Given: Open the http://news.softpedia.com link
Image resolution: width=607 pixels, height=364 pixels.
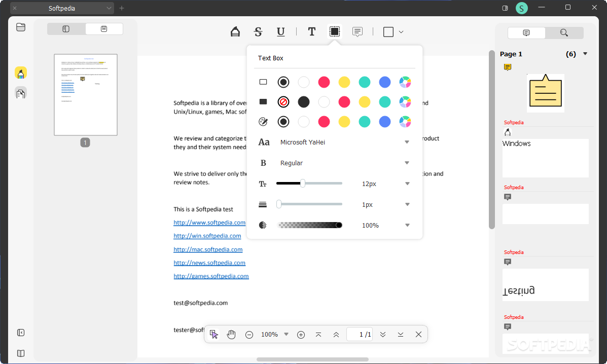Looking at the screenshot, I should point(209,263).
